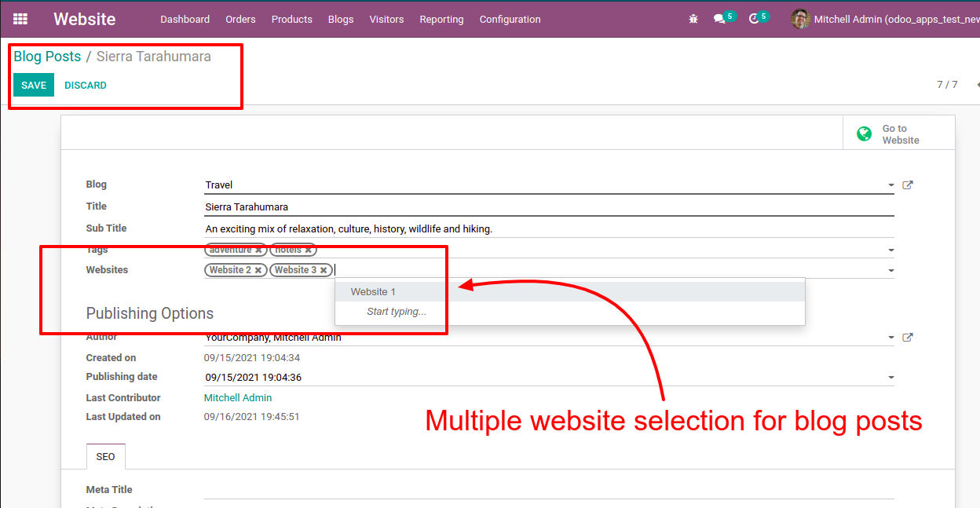Viewport: 980px width, 508px height.
Task: Click the debug bug icon
Action: (x=693, y=19)
